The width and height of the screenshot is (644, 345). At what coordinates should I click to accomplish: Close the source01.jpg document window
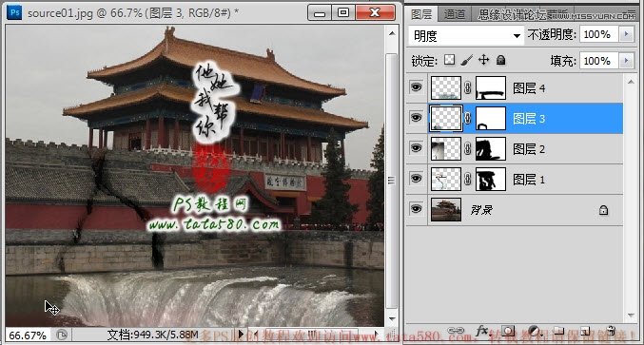click(375, 12)
